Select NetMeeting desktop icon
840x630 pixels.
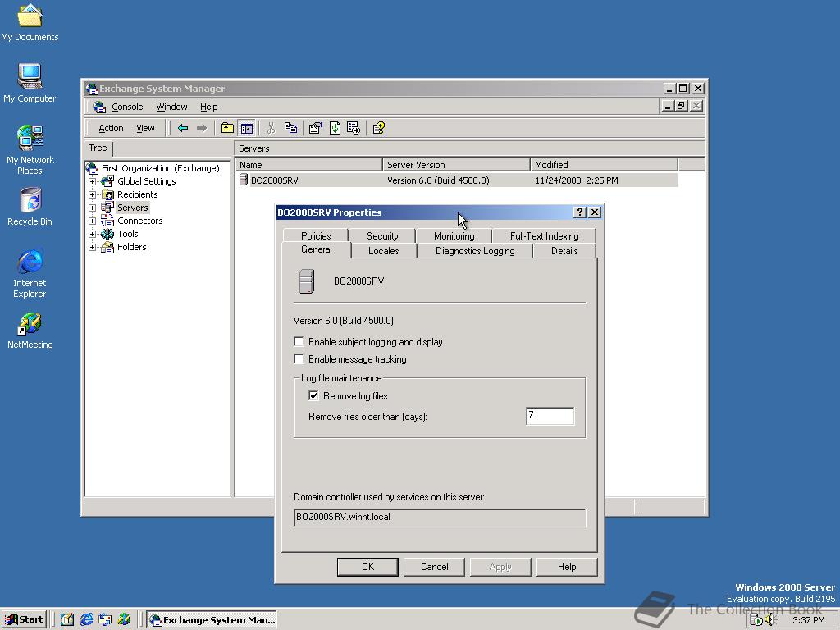[30, 331]
